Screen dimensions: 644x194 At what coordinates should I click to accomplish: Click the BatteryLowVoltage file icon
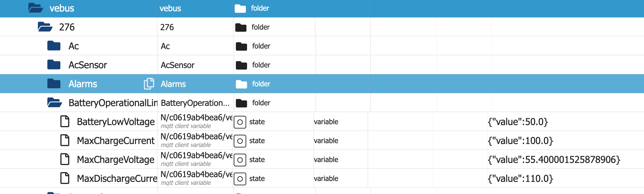coord(65,122)
